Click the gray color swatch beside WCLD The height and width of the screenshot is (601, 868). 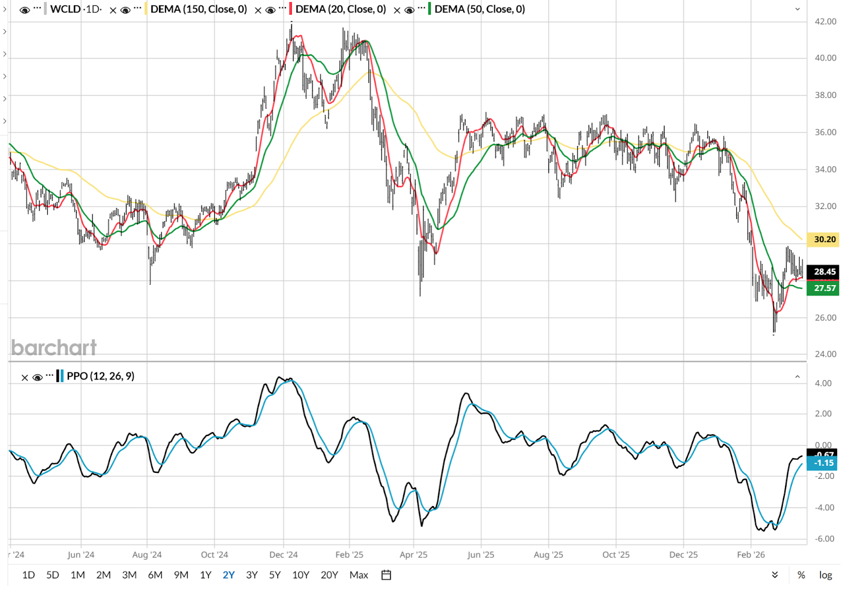46,9
